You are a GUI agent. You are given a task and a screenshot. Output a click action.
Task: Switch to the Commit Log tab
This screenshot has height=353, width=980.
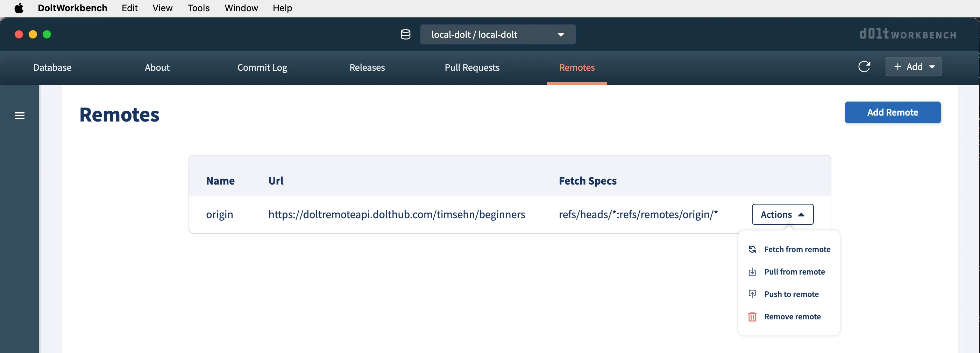coord(262,68)
